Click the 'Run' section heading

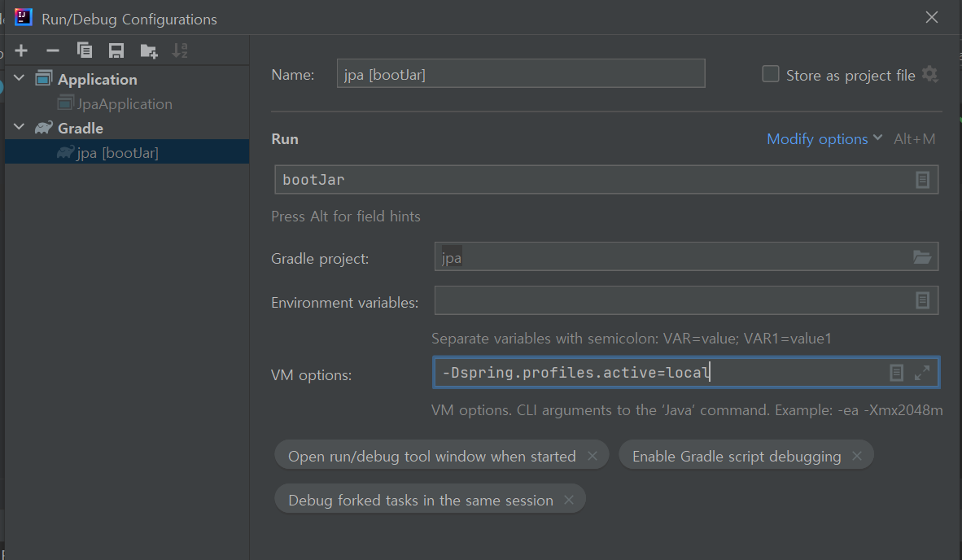[285, 139]
